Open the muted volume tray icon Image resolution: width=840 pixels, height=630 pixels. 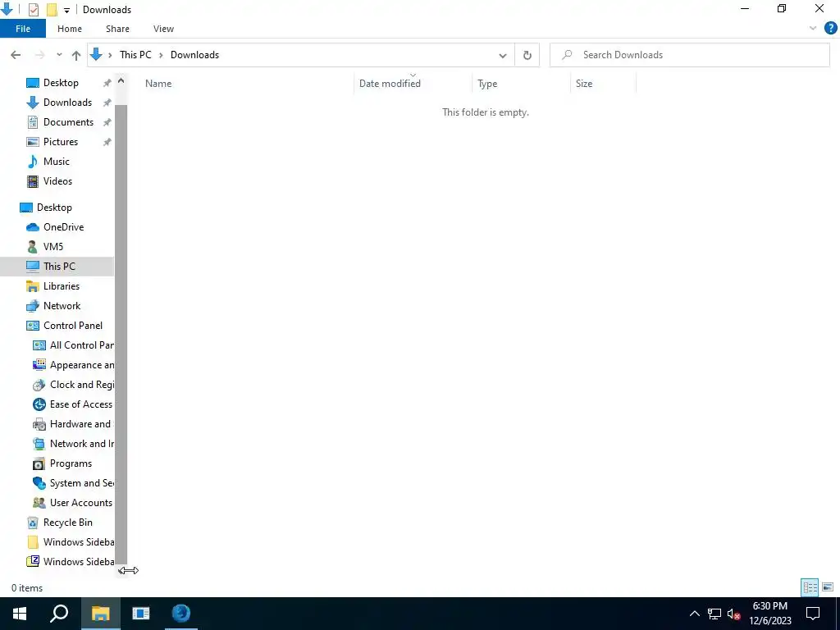[733, 614]
